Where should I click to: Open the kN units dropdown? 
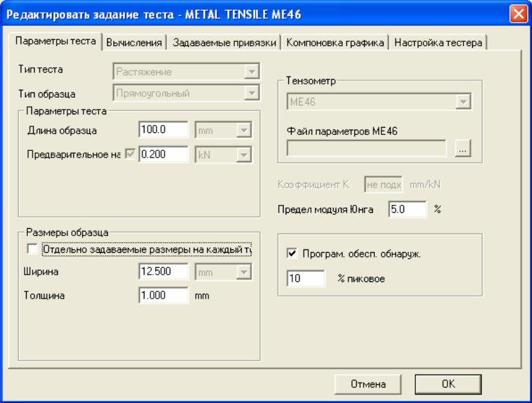[244, 155]
